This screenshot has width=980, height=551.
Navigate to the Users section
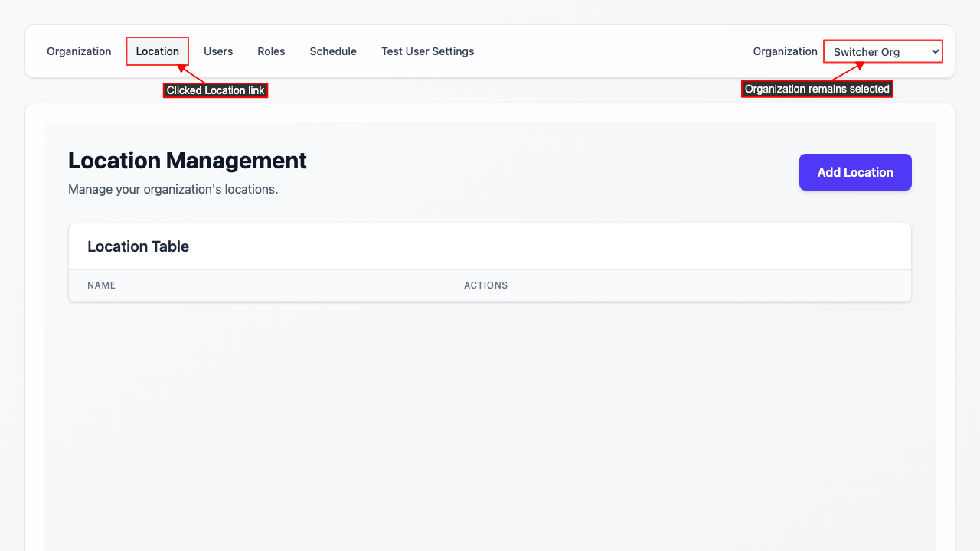218,51
